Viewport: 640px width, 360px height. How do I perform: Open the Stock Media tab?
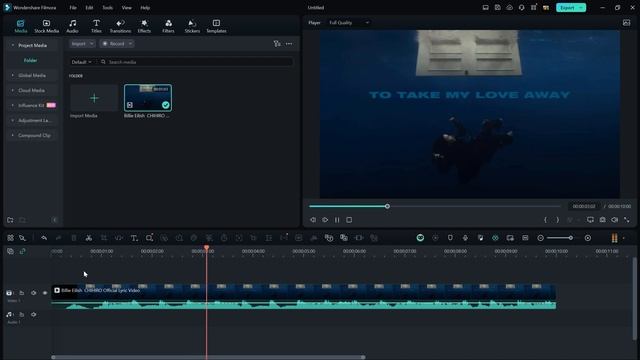[x=47, y=26]
